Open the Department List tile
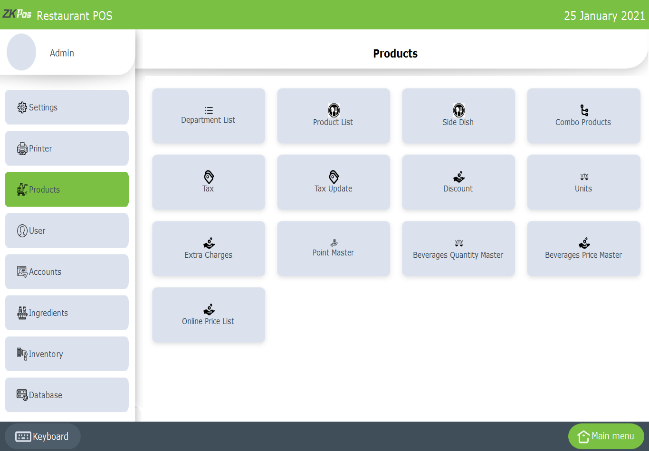Image resolution: width=649 pixels, height=451 pixels. 209,116
